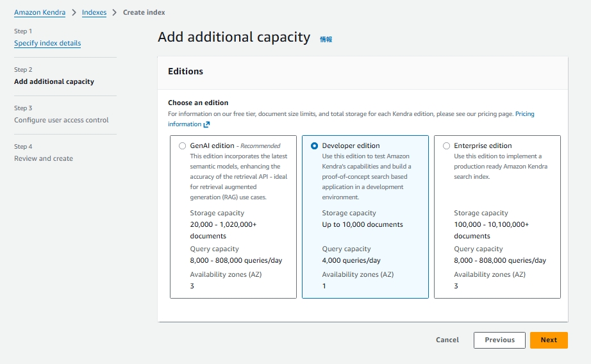
Task: Click the Create index breadcrumb text
Action: coord(144,13)
